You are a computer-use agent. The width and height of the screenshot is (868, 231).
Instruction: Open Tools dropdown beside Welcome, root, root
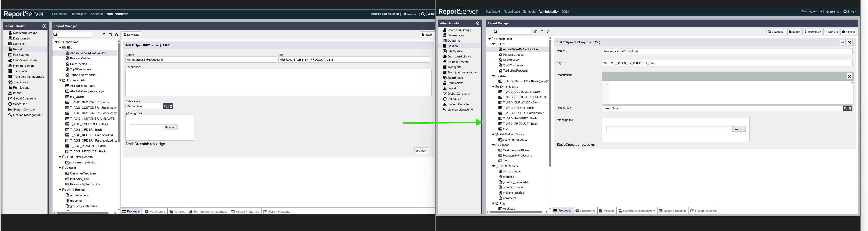832,12
